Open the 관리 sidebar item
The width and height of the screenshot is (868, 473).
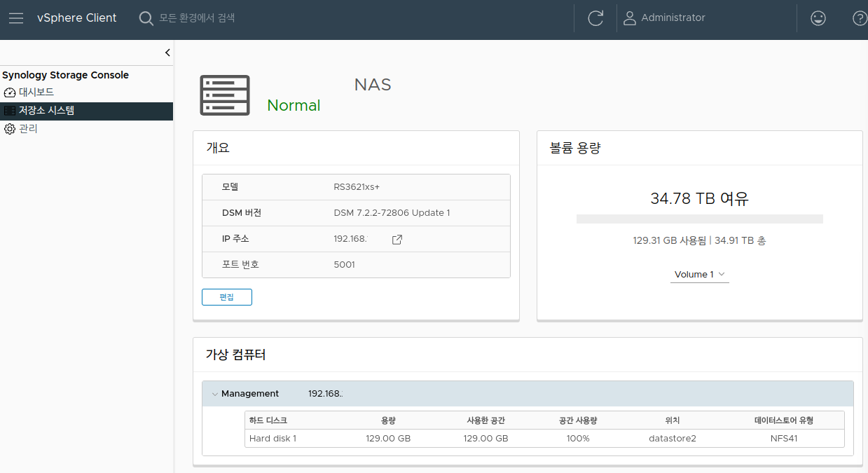tap(28, 129)
